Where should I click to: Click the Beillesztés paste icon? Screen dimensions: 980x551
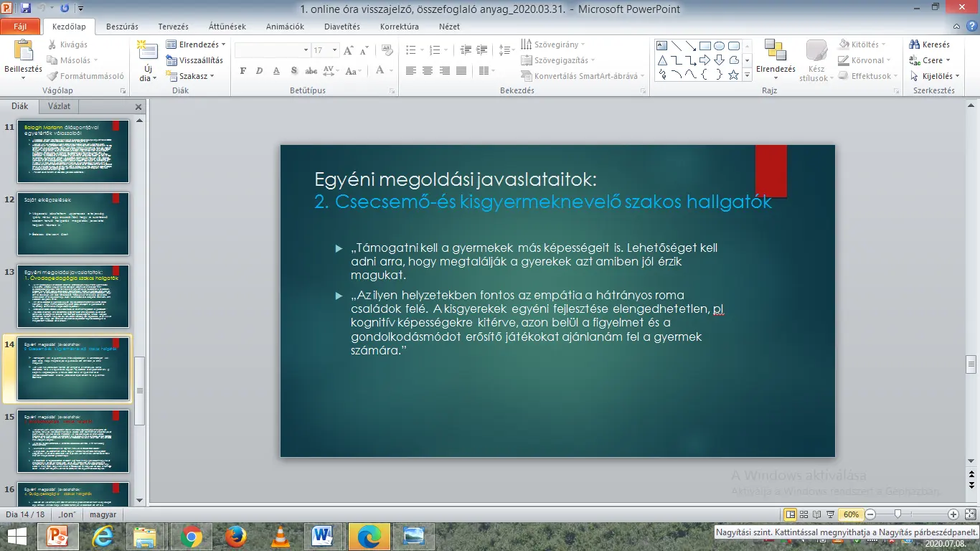pyautogui.click(x=23, y=51)
